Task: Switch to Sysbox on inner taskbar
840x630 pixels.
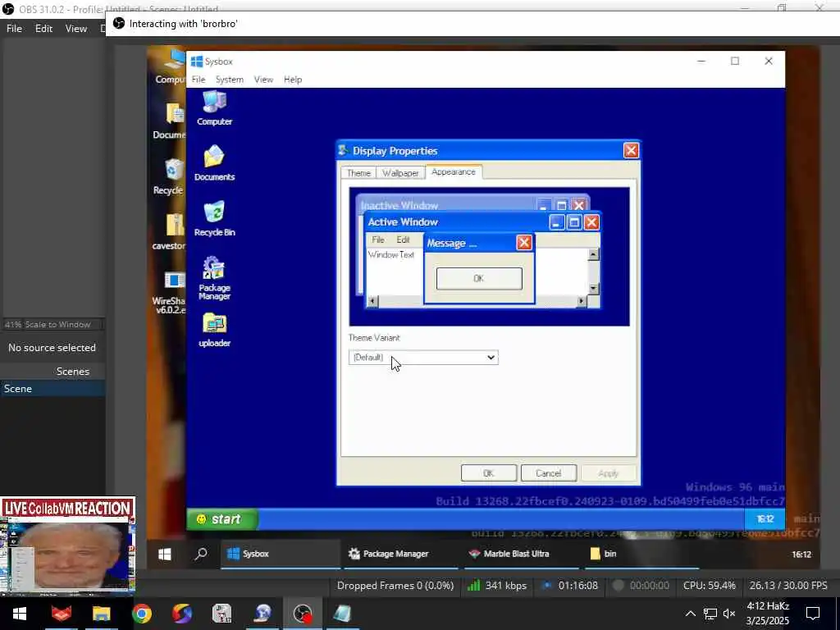Action: [x=281, y=554]
